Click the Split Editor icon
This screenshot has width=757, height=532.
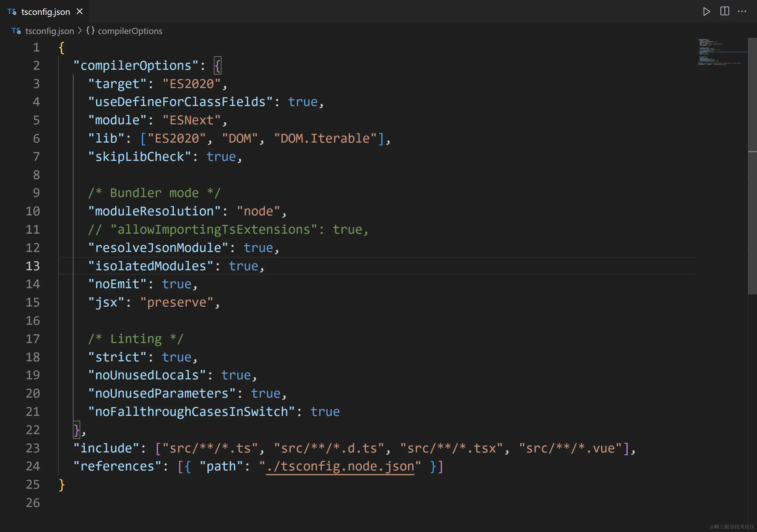[x=724, y=12]
